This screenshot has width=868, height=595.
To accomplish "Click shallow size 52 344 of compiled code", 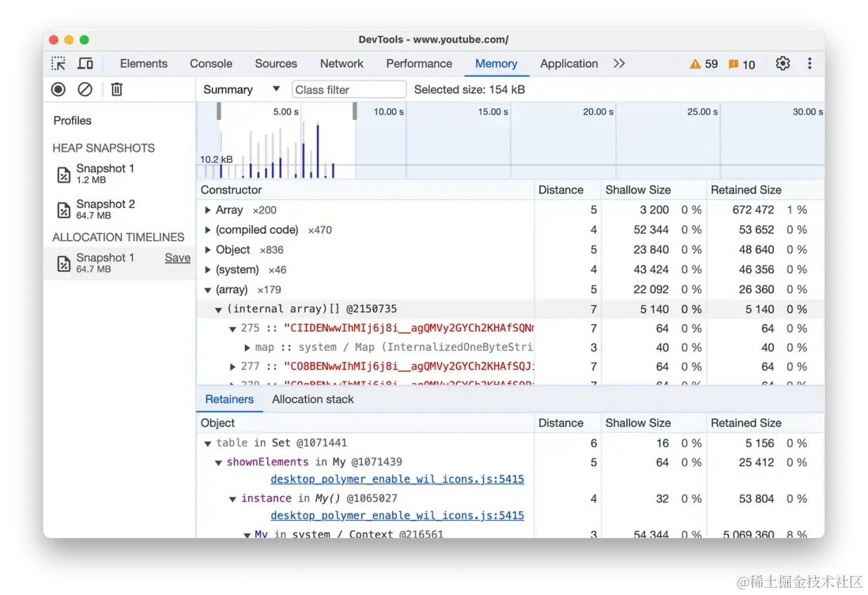I will coord(651,230).
